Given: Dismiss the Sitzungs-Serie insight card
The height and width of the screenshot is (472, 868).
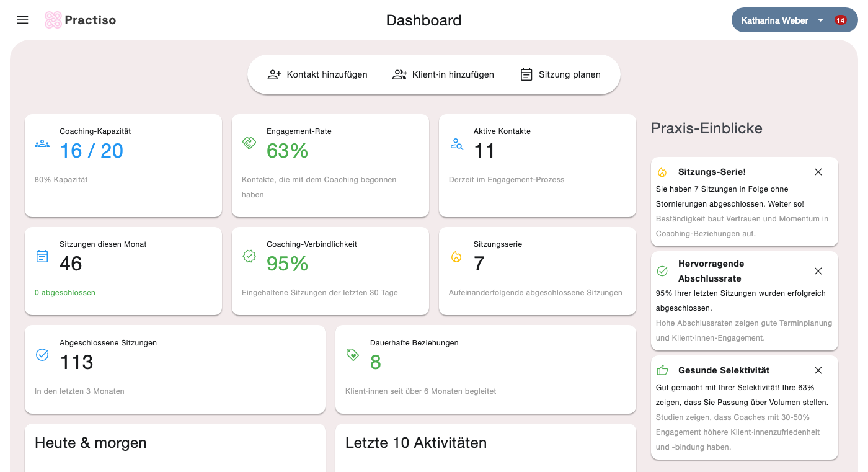Looking at the screenshot, I should pyautogui.click(x=818, y=172).
